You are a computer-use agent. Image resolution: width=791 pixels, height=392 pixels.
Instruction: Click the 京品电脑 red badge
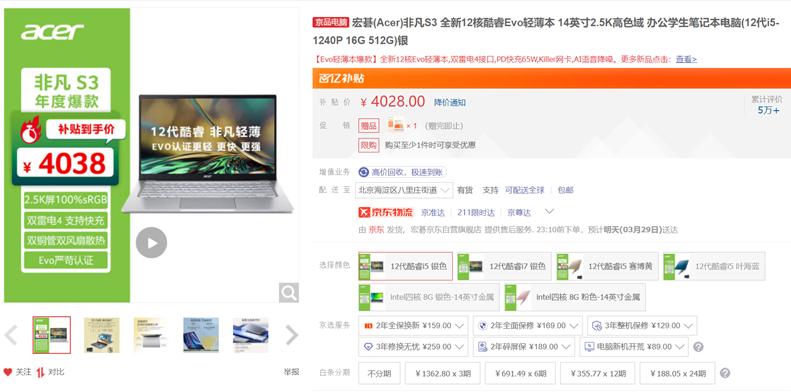[330, 22]
